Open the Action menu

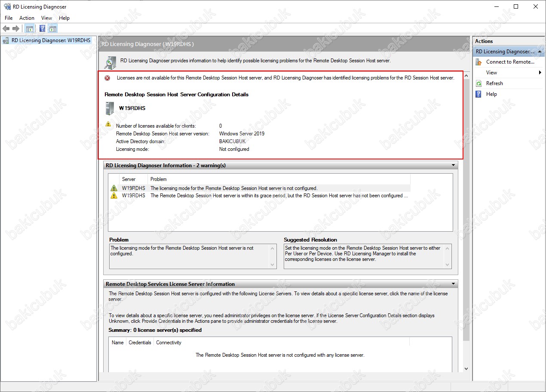pos(27,18)
